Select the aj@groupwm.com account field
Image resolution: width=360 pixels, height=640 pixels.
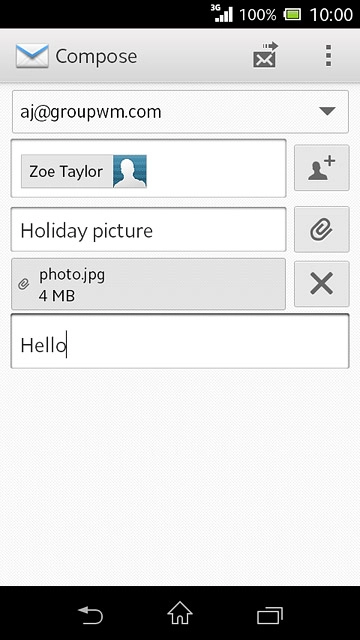pyautogui.click(x=180, y=112)
